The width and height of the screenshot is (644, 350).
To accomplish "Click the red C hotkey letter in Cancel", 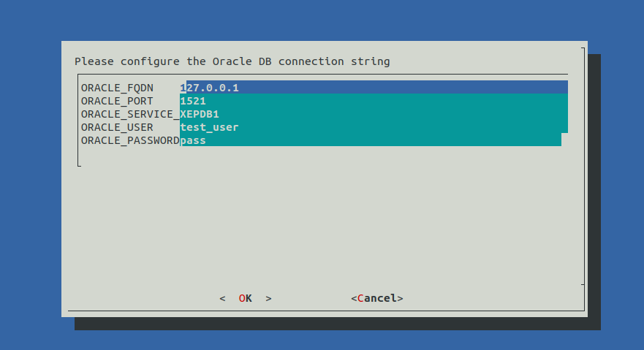I will (360, 298).
